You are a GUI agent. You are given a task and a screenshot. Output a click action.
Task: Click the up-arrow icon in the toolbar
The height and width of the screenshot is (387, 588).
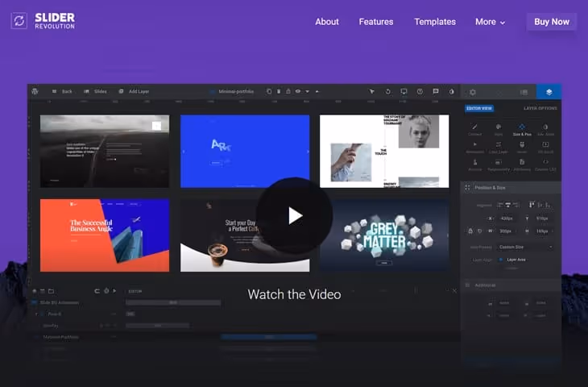click(317, 91)
